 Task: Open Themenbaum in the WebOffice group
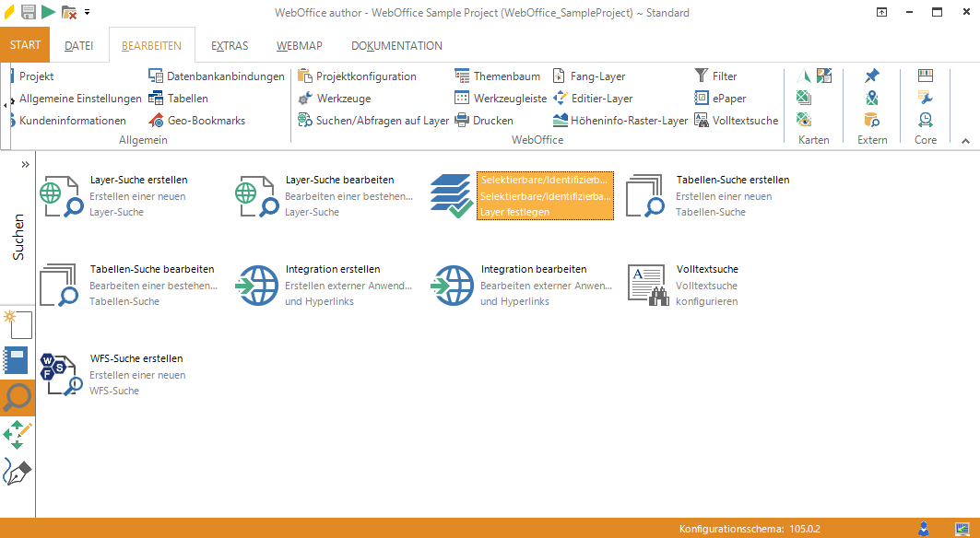click(498, 76)
